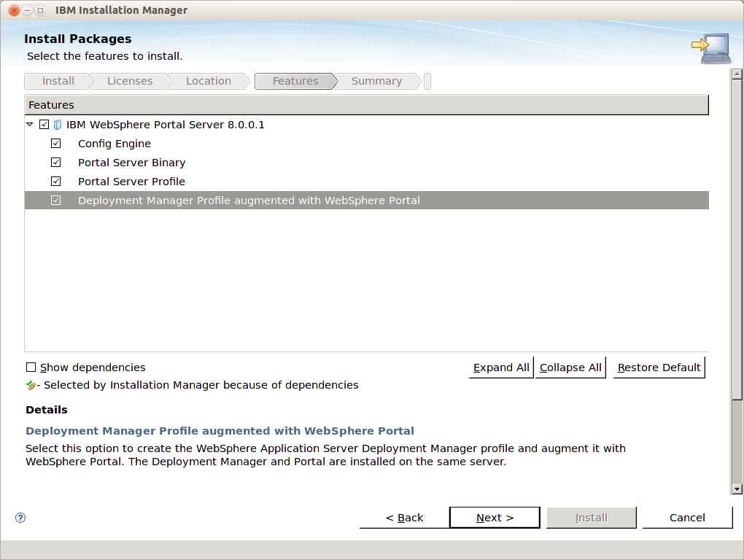Proceed with the Next button
The width and height of the screenshot is (744, 560).
(x=495, y=517)
